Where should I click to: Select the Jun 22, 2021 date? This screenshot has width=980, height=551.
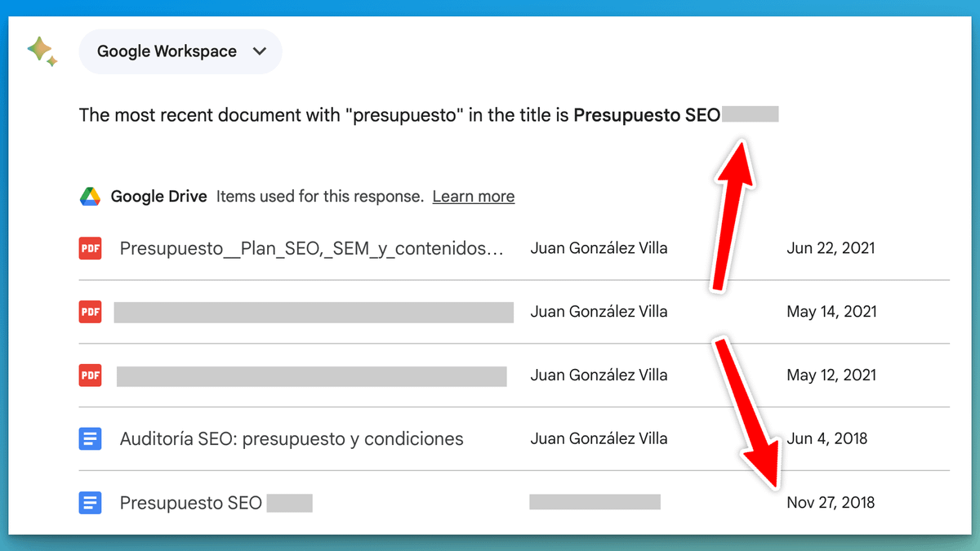coord(831,248)
